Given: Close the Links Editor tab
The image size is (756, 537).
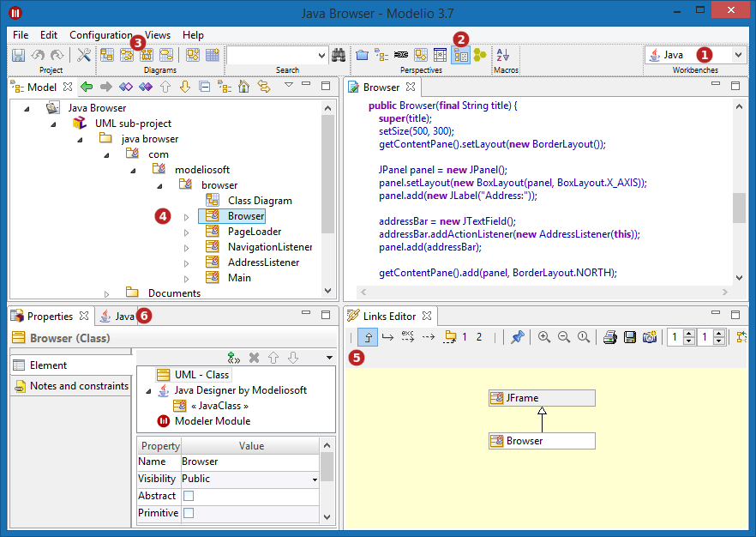Looking at the screenshot, I should [427, 316].
